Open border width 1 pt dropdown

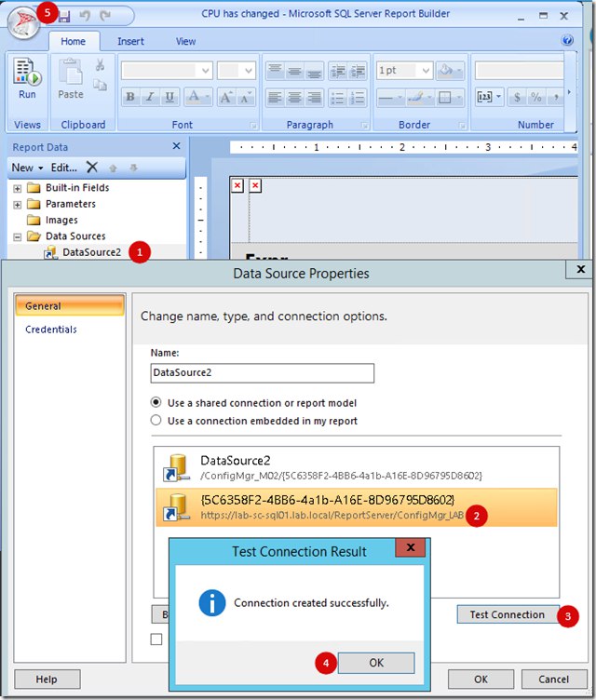[426, 71]
